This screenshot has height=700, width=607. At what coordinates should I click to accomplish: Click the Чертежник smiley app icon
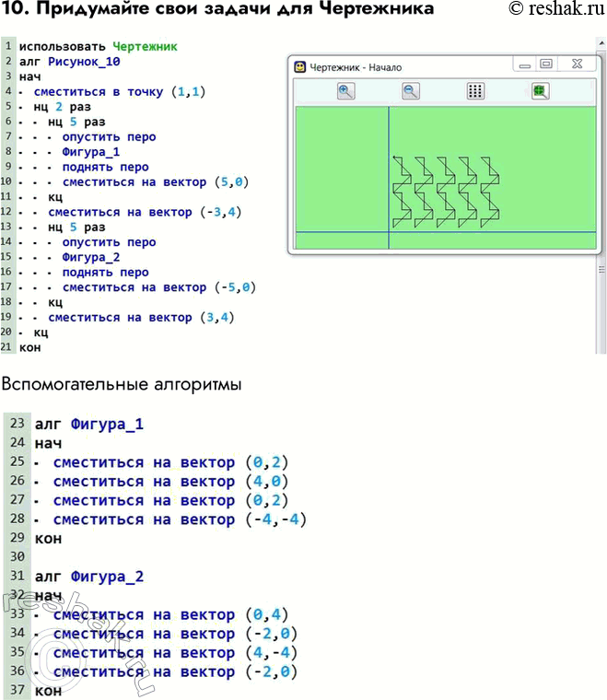point(300,66)
